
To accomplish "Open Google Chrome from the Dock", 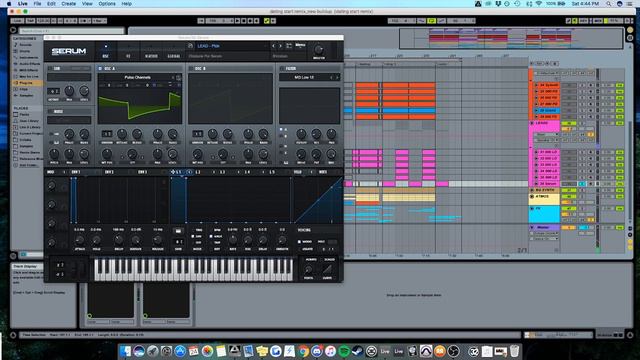I will tap(303, 351).
